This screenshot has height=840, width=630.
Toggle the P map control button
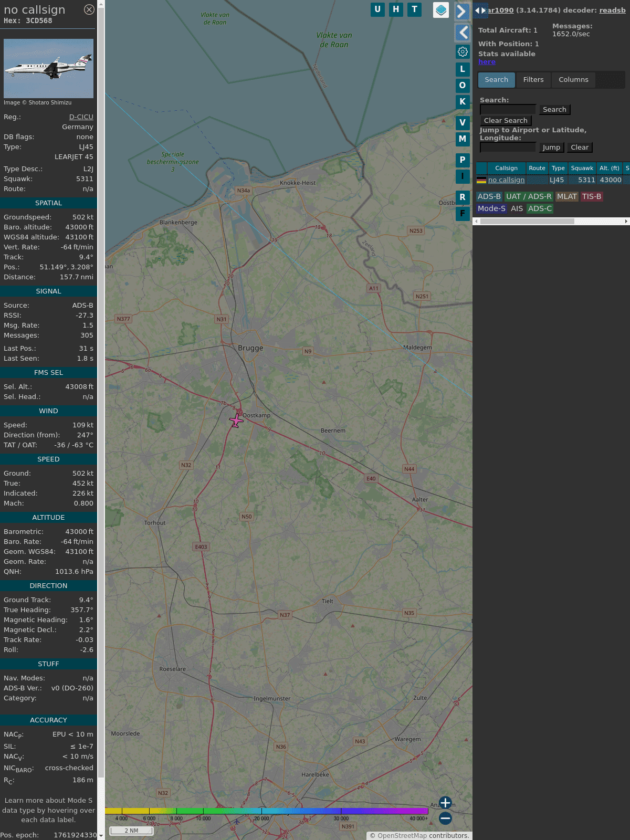463,160
